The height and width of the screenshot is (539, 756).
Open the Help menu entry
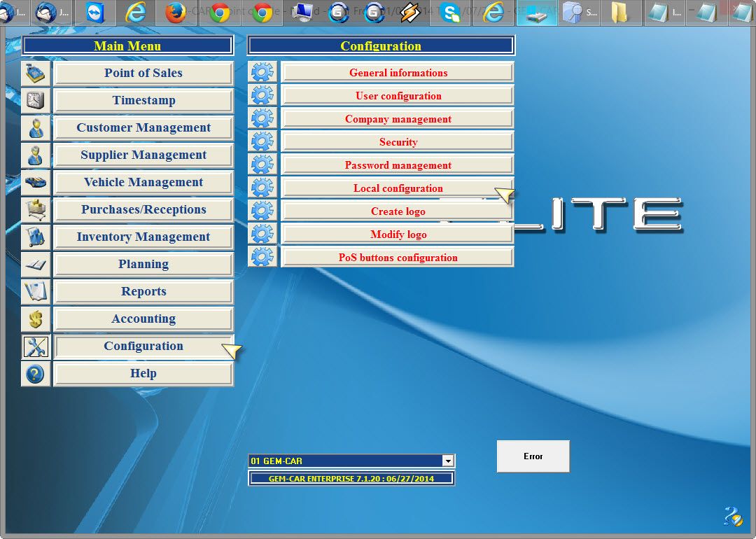point(143,374)
